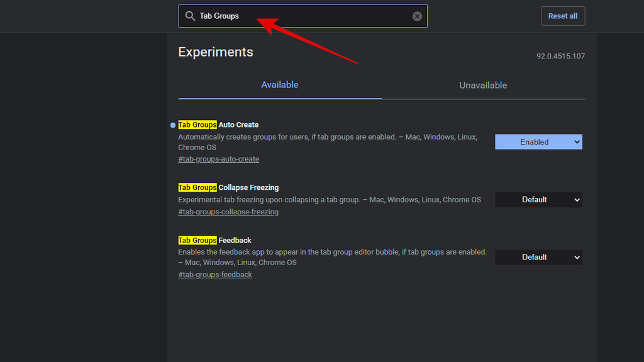Viewport: 644px width, 362px height.
Task: Click the chevron arrow on the Enabled dropdown
Action: (577, 142)
